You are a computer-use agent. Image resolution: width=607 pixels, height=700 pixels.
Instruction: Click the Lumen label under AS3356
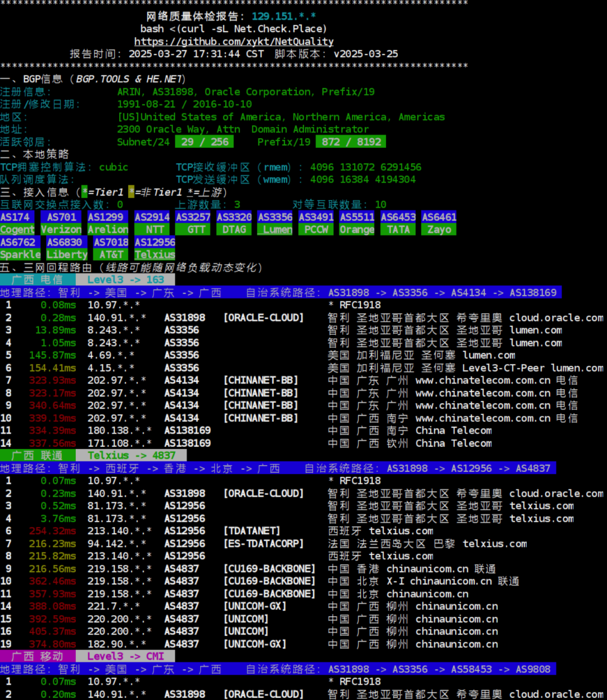275,229
